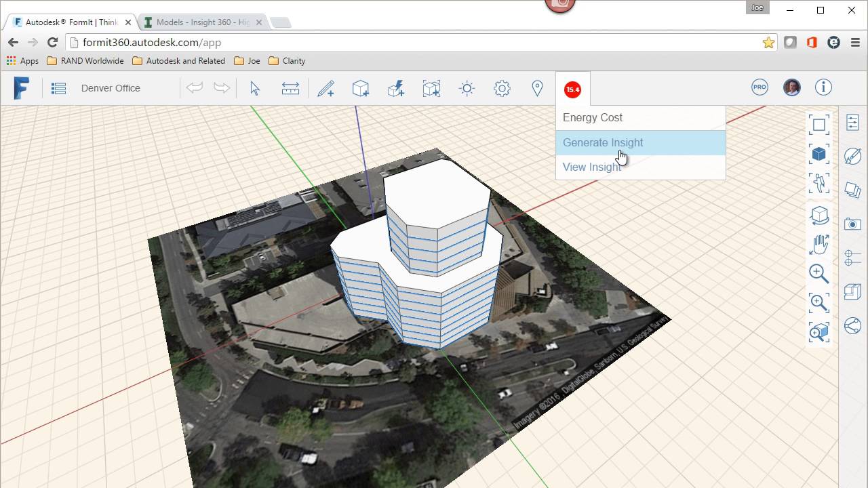Open the Scenes camera panel icon

click(x=852, y=224)
